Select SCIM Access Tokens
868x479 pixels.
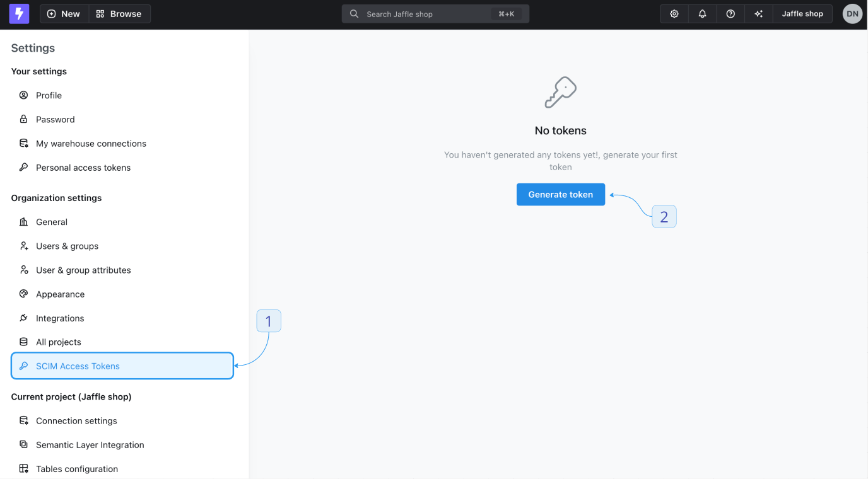tap(122, 366)
